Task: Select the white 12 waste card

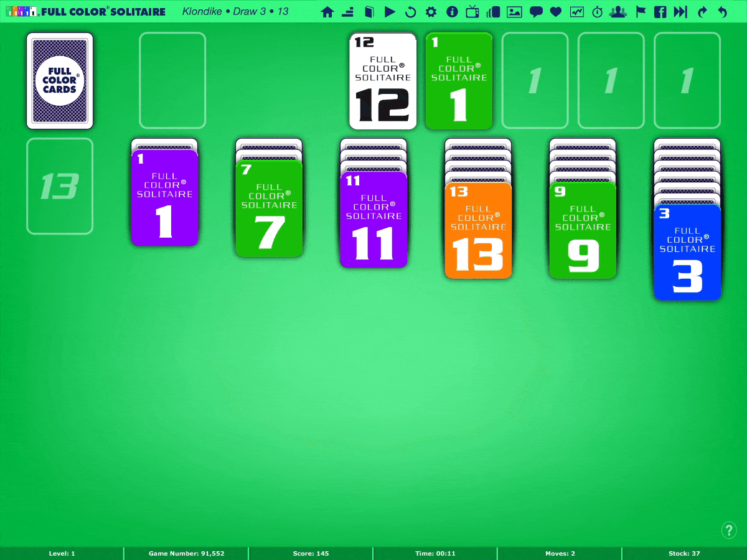Action: point(383,81)
